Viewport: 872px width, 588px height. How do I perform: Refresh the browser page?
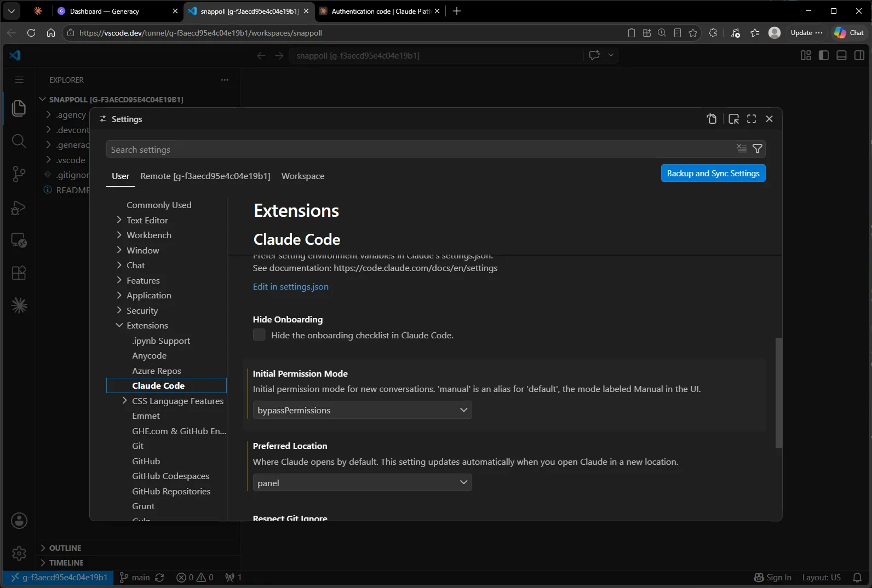click(x=31, y=33)
